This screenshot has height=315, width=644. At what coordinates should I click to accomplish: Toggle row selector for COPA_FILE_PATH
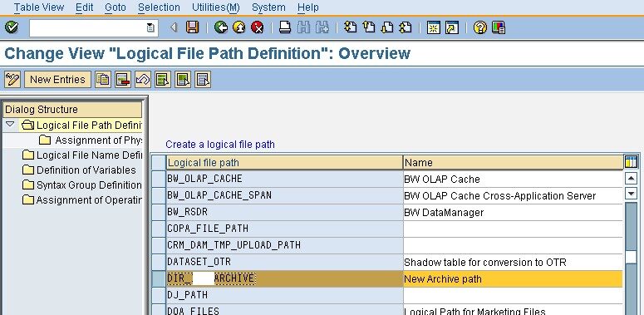click(158, 229)
